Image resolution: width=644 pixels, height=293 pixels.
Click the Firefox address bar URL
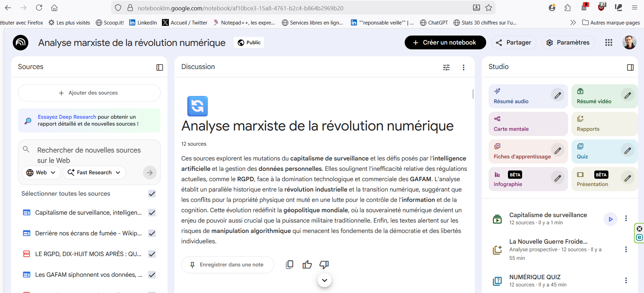(241, 8)
